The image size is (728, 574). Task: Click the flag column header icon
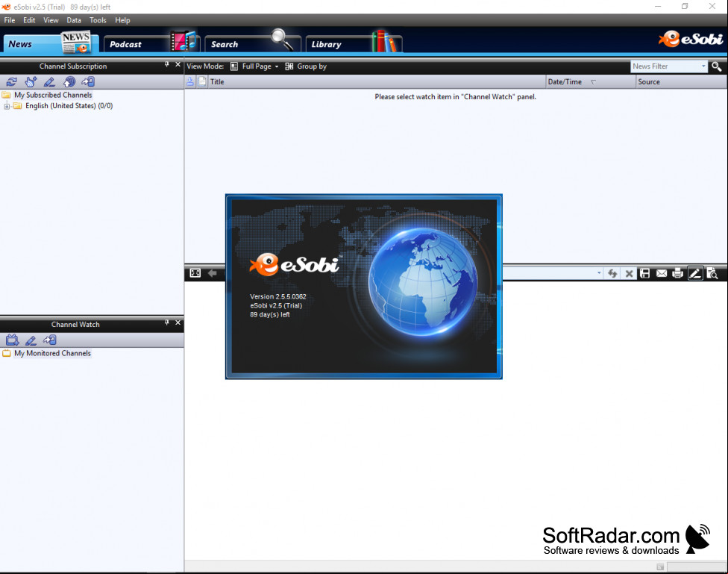190,82
